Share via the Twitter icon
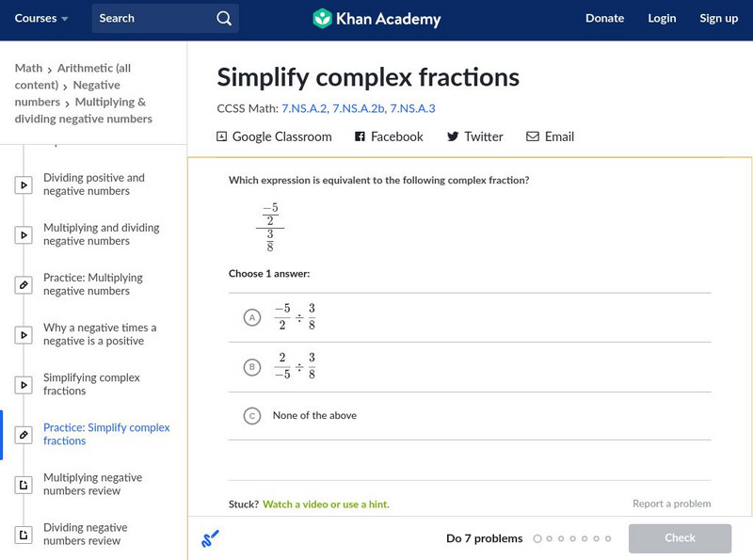This screenshot has height=560, width=753. (453, 136)
